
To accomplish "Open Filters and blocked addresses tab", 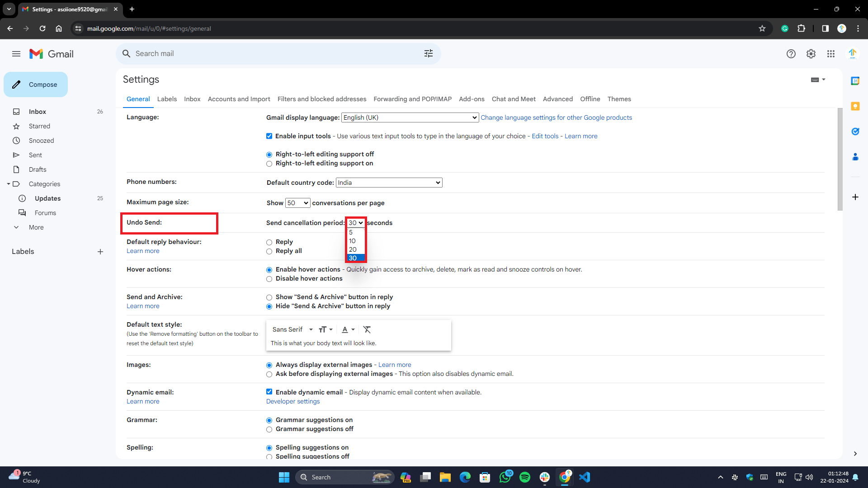I will tap(322, 99).
